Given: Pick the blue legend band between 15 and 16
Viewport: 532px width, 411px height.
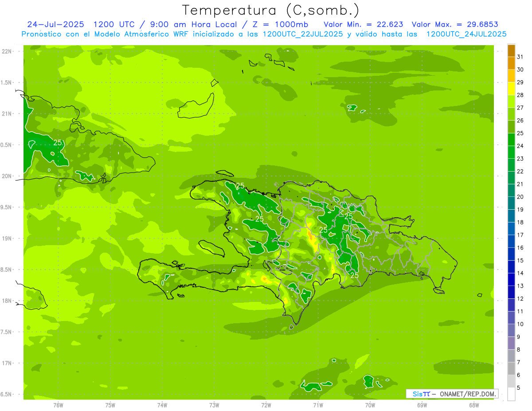Looking at the screenshot, I should (x=511, y=254).
